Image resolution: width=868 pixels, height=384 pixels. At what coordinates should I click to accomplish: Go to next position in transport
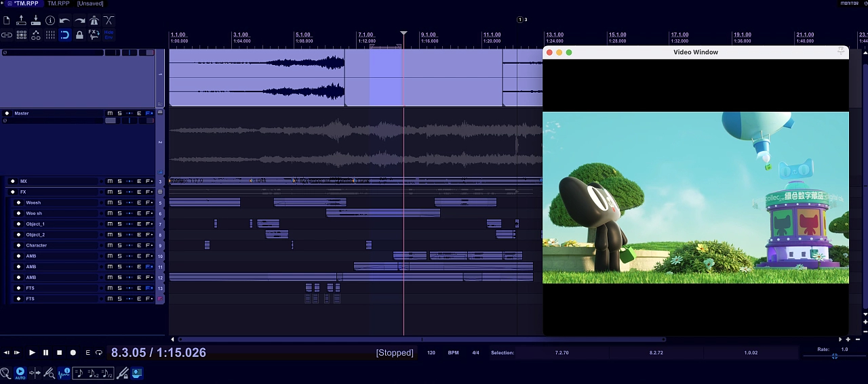tap(17, 353)
